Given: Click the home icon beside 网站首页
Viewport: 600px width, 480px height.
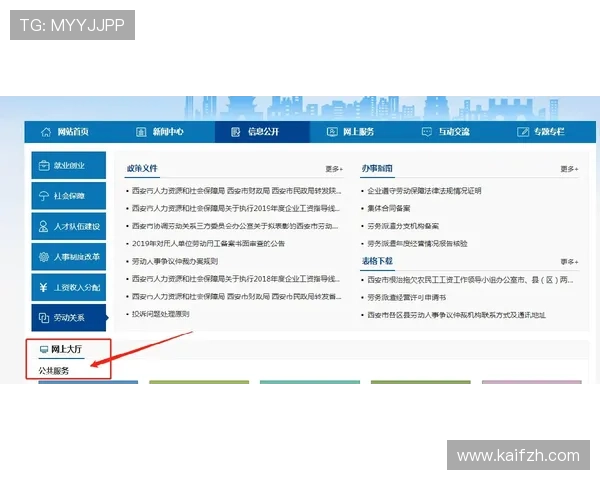Looking at the screenshot, I should pos(46,132).
